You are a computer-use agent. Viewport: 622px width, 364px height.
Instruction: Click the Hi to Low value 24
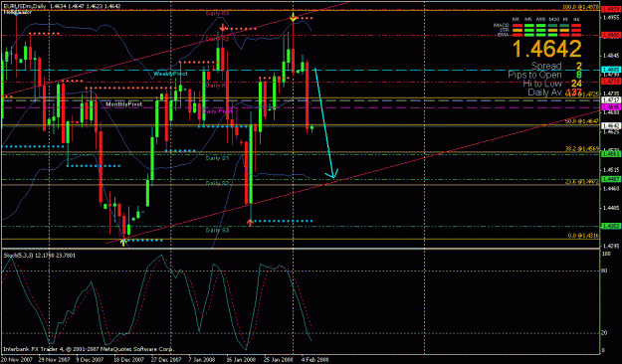576,84
